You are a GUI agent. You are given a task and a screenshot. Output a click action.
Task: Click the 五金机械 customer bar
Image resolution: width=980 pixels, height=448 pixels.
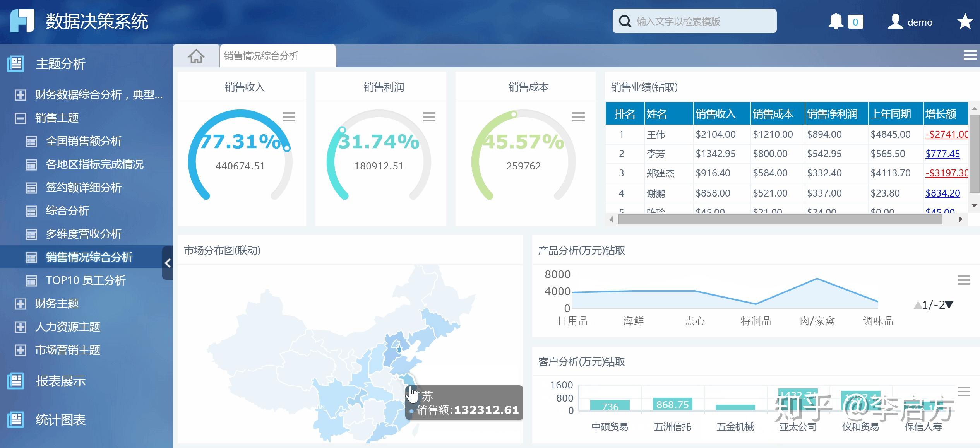coord(735,407)
